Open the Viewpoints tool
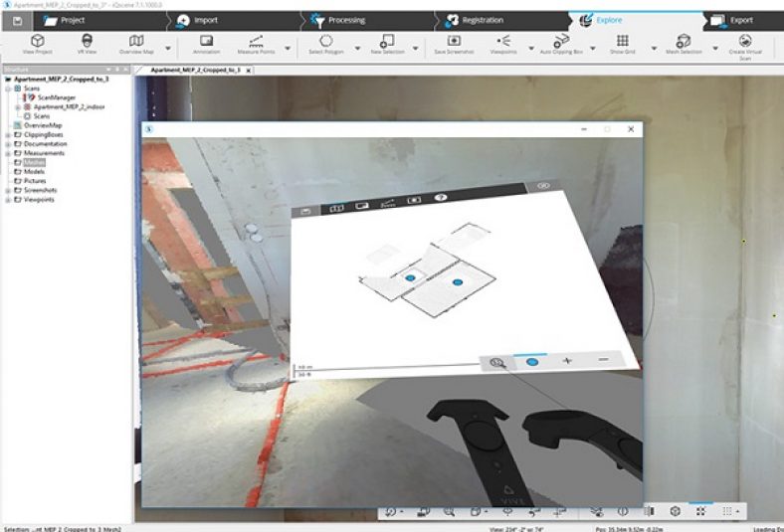This screenshot has width=784, height=532. coord(503,44)
